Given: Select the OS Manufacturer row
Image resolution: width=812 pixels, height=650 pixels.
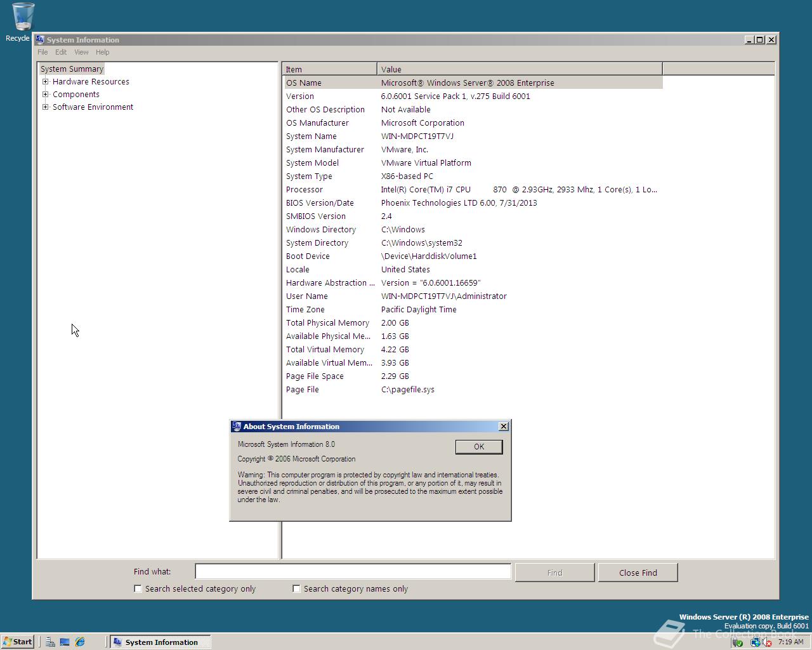Looking at the screenshot, I should [x=473, y=123].
